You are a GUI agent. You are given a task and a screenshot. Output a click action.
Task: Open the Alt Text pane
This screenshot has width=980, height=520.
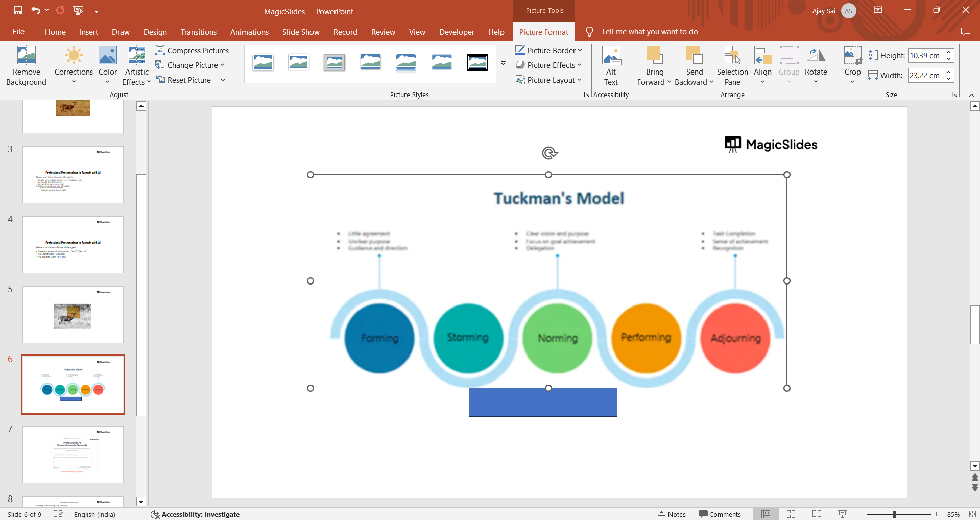(611, 66)
